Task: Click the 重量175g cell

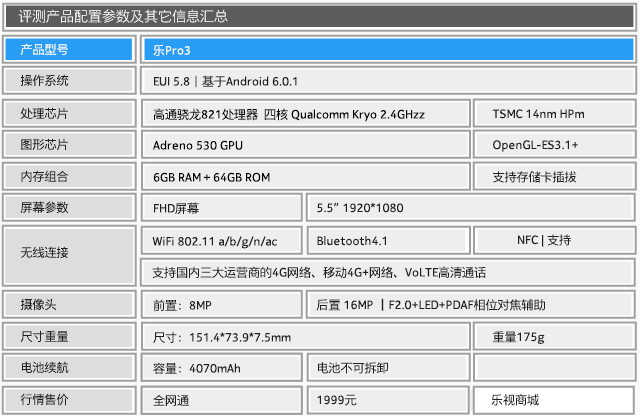Action: pos(555,336)
